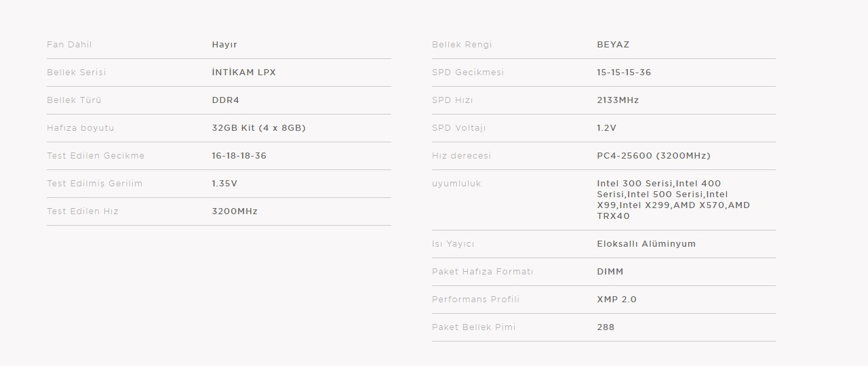This screenshot has height=366, width=868.
Task: Click the DDR4 memory type value
Action: click(x=226, y=100)
